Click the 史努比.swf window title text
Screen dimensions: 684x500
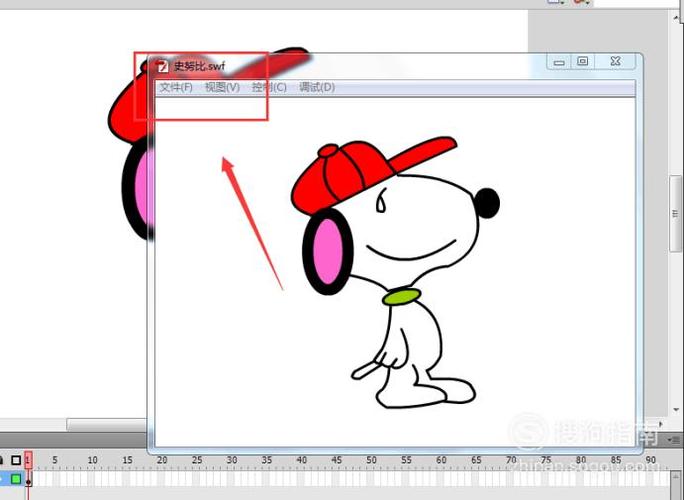199,66
